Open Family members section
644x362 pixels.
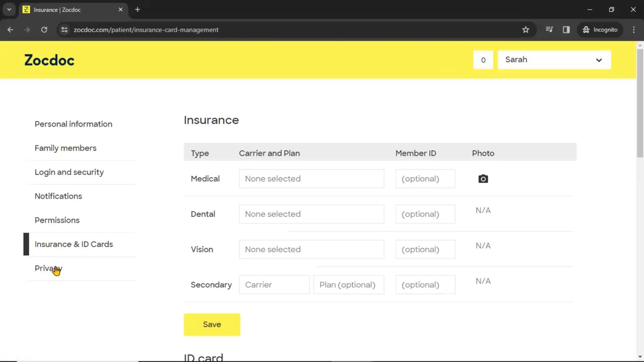pos(65,148)
